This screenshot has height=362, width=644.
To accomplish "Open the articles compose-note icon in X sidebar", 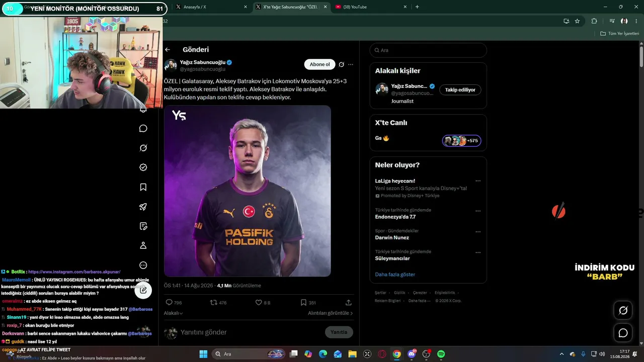I will point(143,226).
